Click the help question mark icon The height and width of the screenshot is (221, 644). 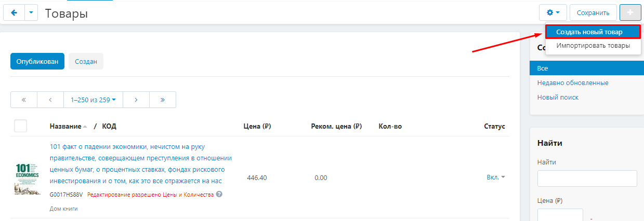219,194
